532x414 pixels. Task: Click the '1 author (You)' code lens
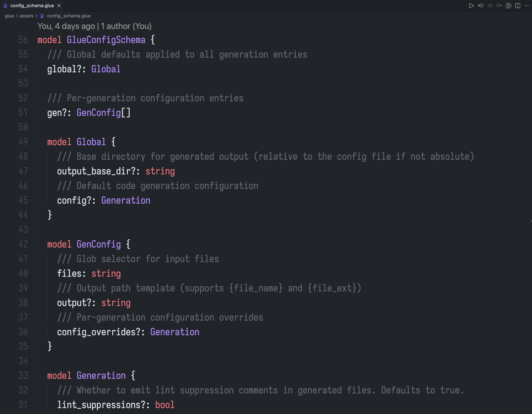[126, 26]
